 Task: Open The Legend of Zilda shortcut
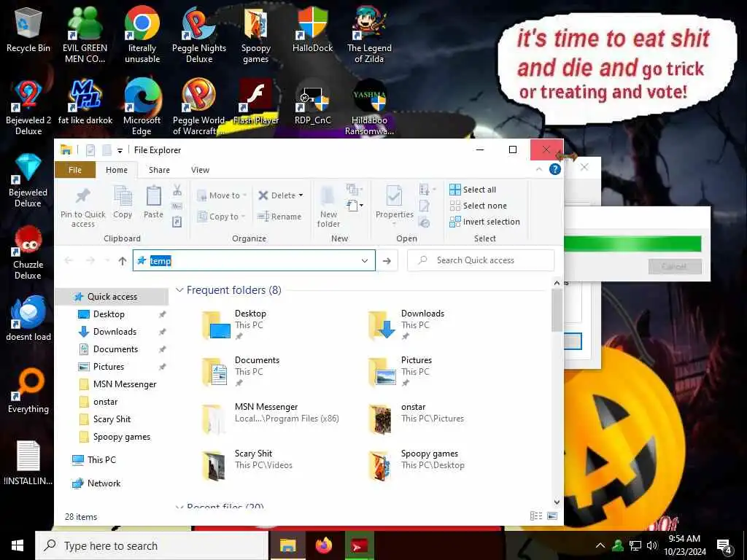point(369,35)
